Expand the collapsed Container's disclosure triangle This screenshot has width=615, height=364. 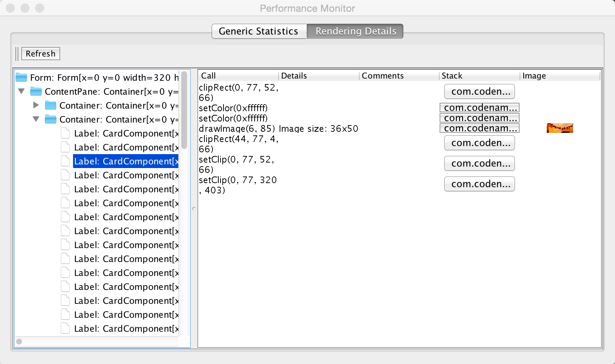[x=36, y=105]
